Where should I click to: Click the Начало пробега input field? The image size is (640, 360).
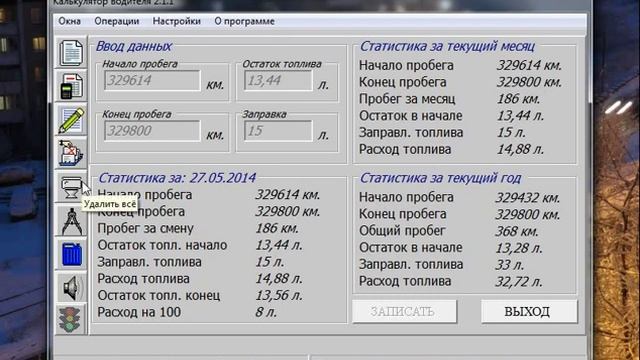tap(152, 80)
